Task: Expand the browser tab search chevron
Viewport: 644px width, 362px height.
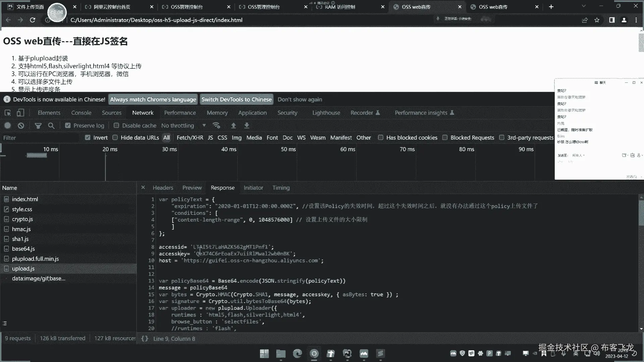Action: click(584, 6)
